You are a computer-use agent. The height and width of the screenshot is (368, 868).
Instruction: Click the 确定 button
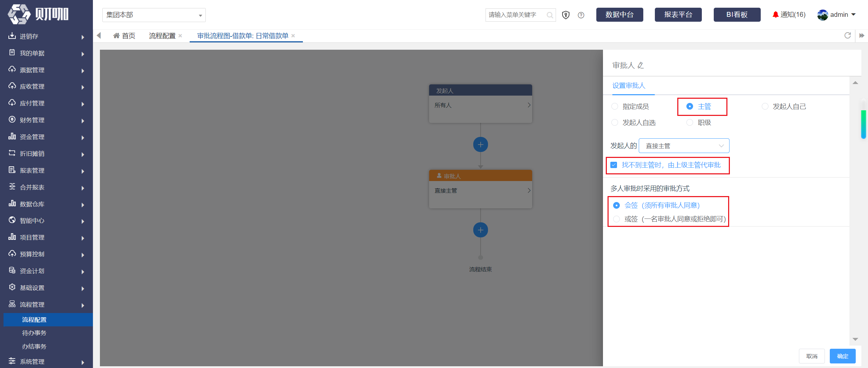click(x=842, y=356)
